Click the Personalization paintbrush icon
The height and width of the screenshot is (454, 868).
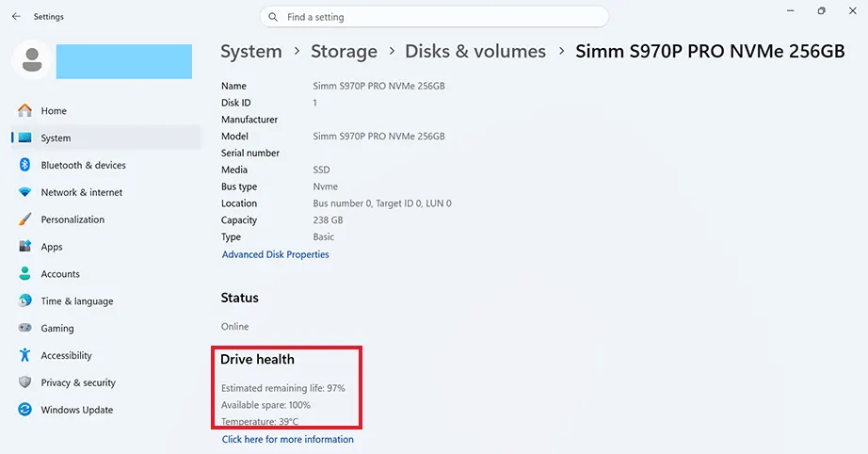click(24, 219)
